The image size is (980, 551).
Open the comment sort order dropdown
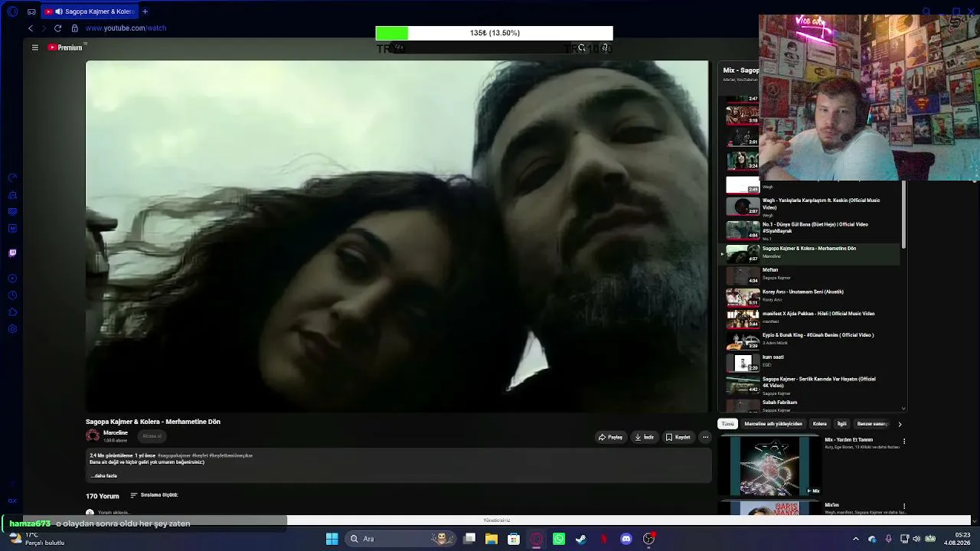(154, 495)
